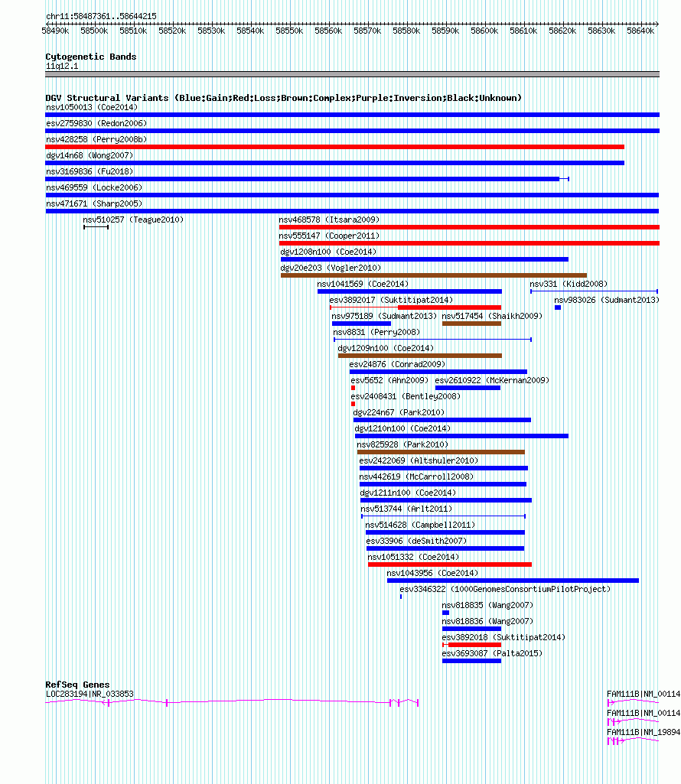Click the nsv468578 (Itsara2009) label
The width and height of the screenshot is (681, 784).
(x=329, y=220)
